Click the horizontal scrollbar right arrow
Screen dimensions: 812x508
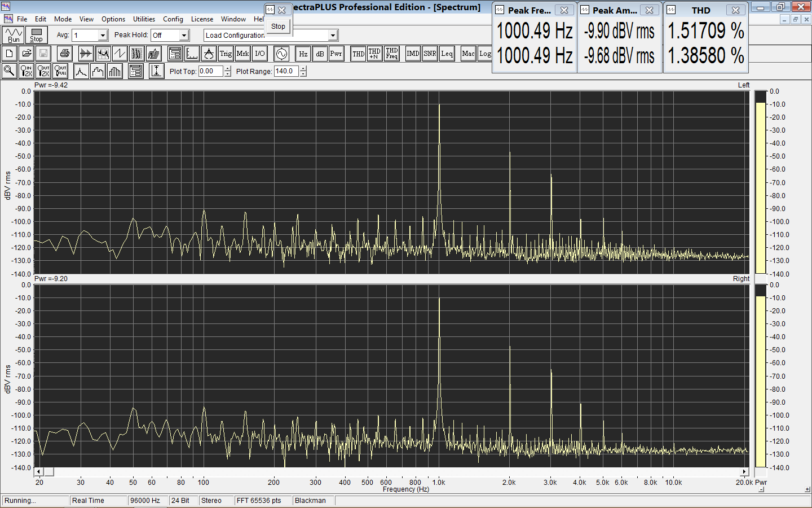click(x=744, y=472)
